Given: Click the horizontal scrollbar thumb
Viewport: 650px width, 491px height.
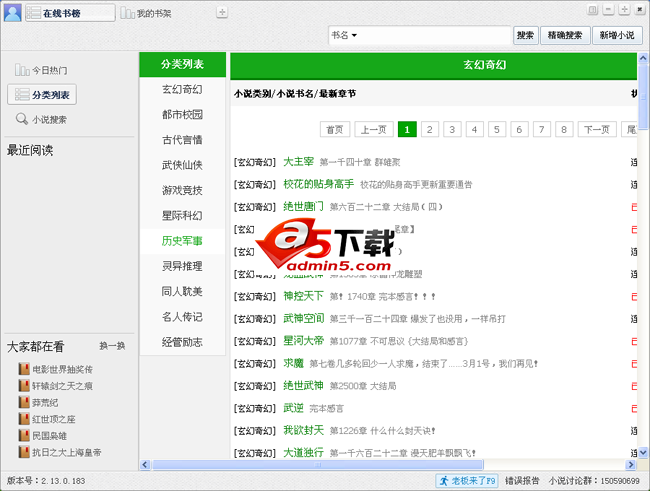Looking at the screenshot, I should point(318,464).
